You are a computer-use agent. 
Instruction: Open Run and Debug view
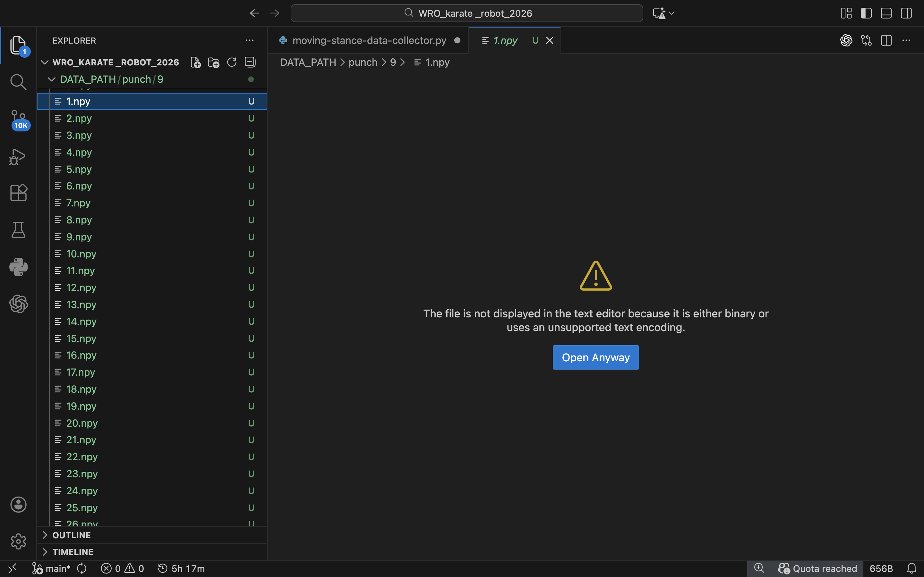coord(18,156)
